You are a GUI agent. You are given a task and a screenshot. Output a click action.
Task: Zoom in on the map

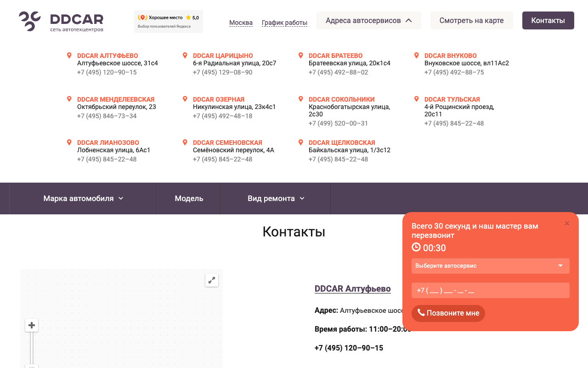point(32,326)
